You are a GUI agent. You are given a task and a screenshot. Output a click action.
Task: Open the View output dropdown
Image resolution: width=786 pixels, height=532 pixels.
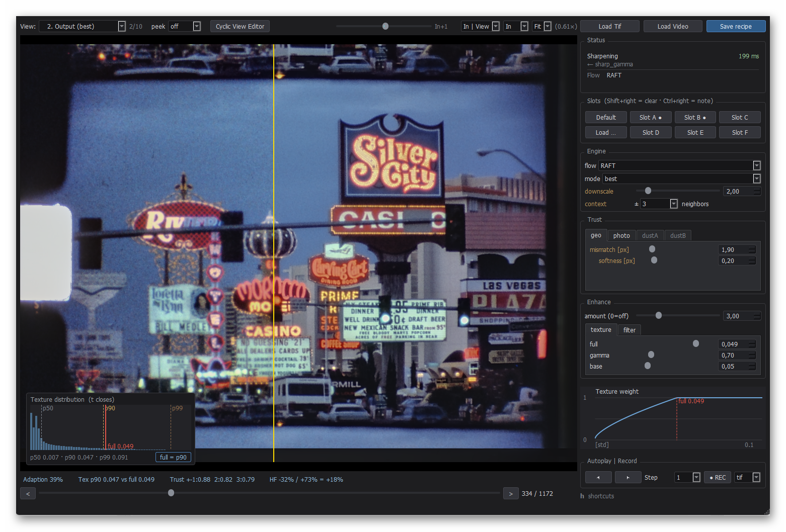[x=83, y=26]
